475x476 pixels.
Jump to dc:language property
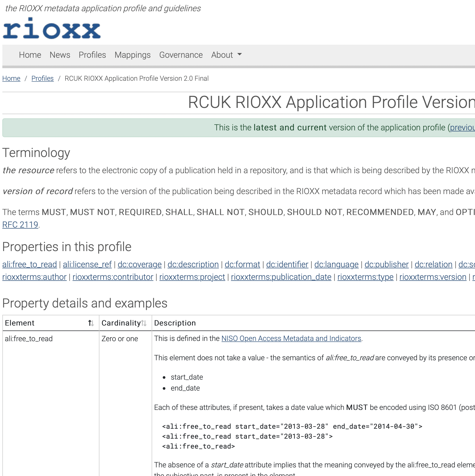[x=336, y=264]
